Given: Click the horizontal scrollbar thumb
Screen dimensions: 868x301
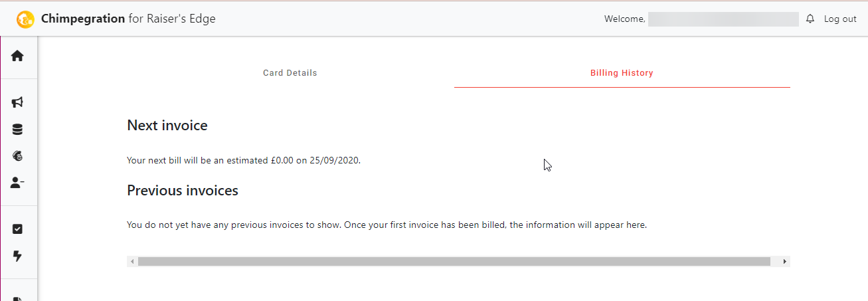Looking at the screenshot, I should 454,262.
